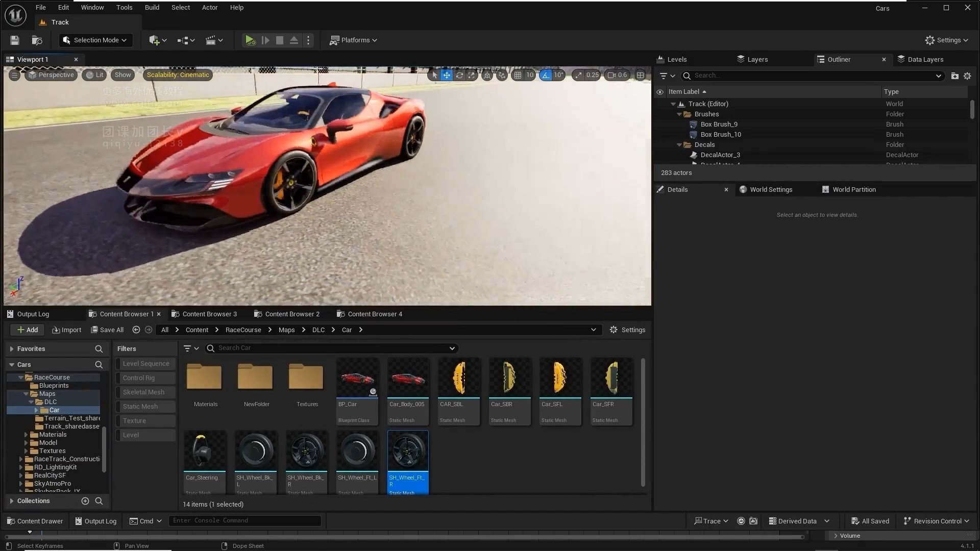Viewport: 980px width, 551px height.
Task: Click the search icon next to Cars
Action: tap(99, 365)
